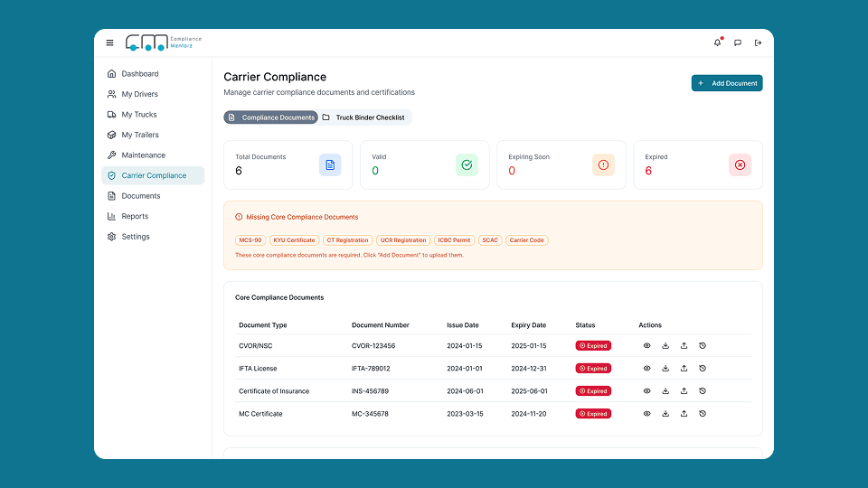Image resolution: width=868 pixels, height=488 pixels.
Task: Preview the MC Certificate via eye icon
Action: [x=646, y=414]
